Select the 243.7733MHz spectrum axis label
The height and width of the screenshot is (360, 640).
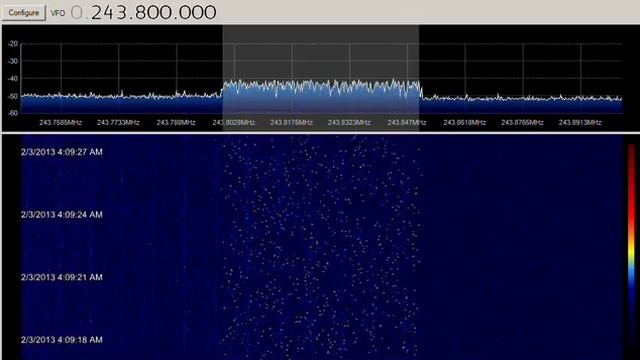[x=118, y=122]
